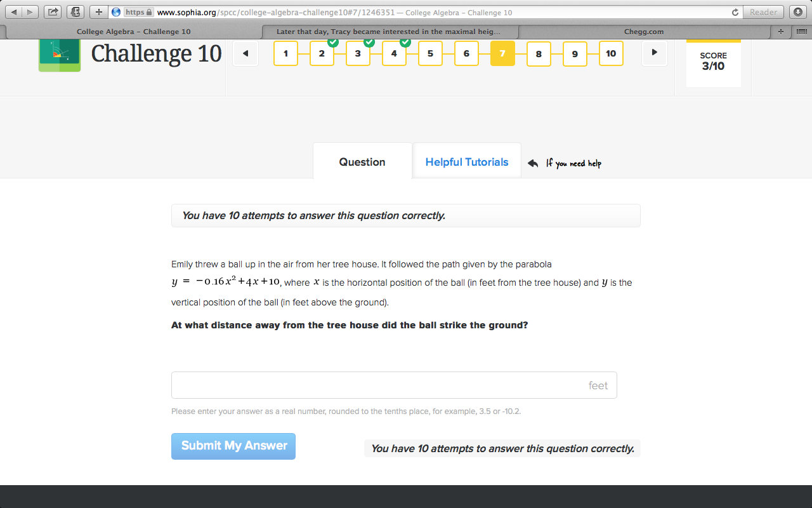Switch to the Chegg.com browser tab
Viewport: 812px width, 508px height.
[643, 31]
